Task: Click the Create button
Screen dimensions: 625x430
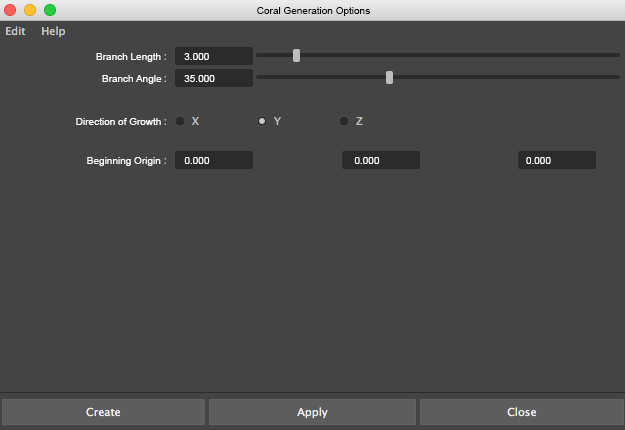Action: coord(103,412)
